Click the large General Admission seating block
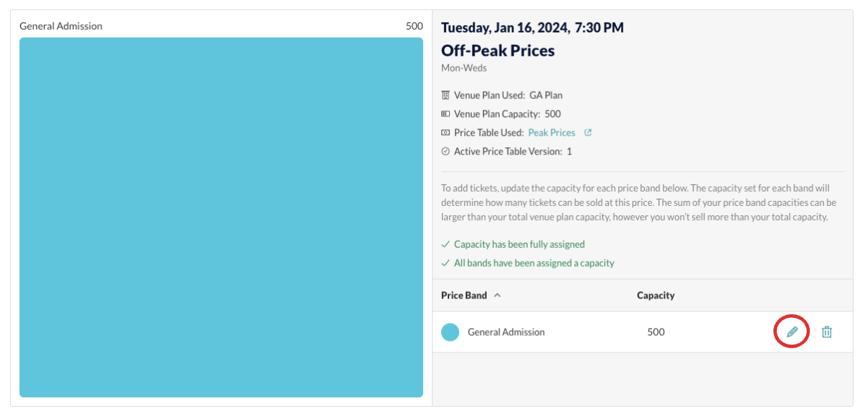Viewport: 868px width, 419px height. (x=221, y=217)
